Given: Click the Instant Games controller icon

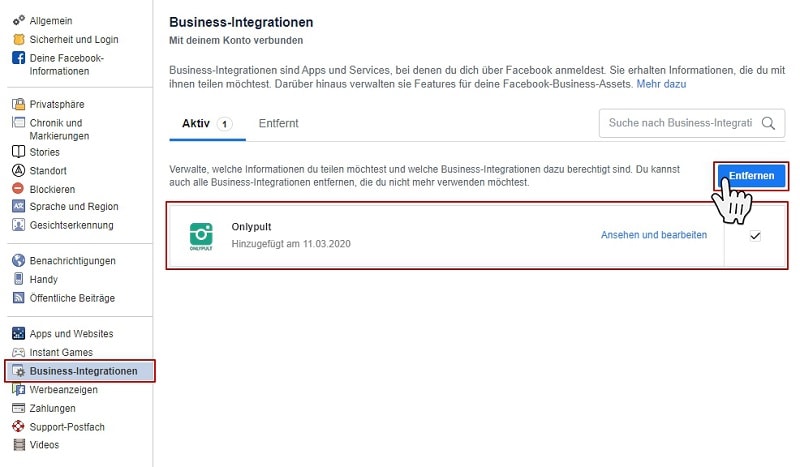Looking at the screenshot, I should [17, 352].
